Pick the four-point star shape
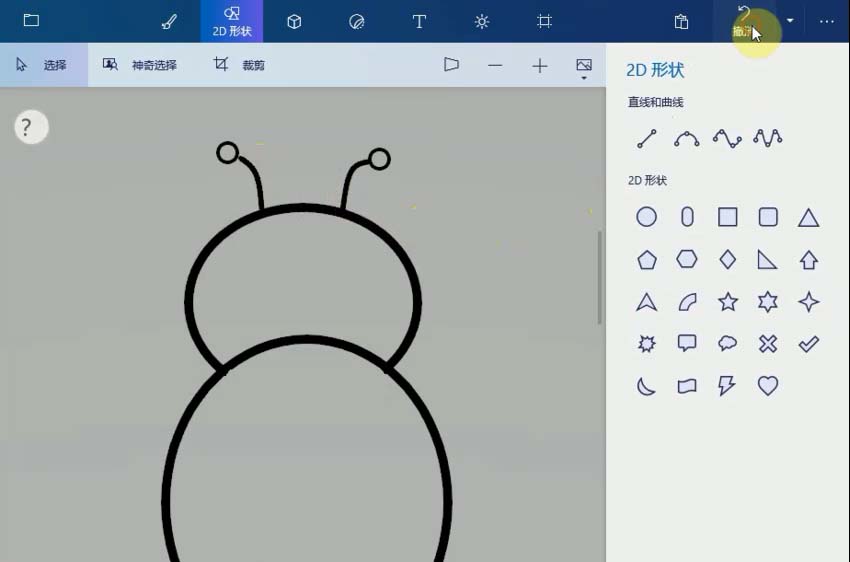The height and width of the screenshot is (562, 850). click(x=808, y=302)
